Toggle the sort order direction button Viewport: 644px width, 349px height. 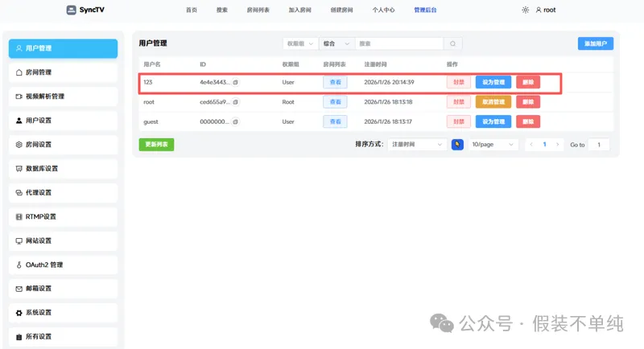point(457,145)
